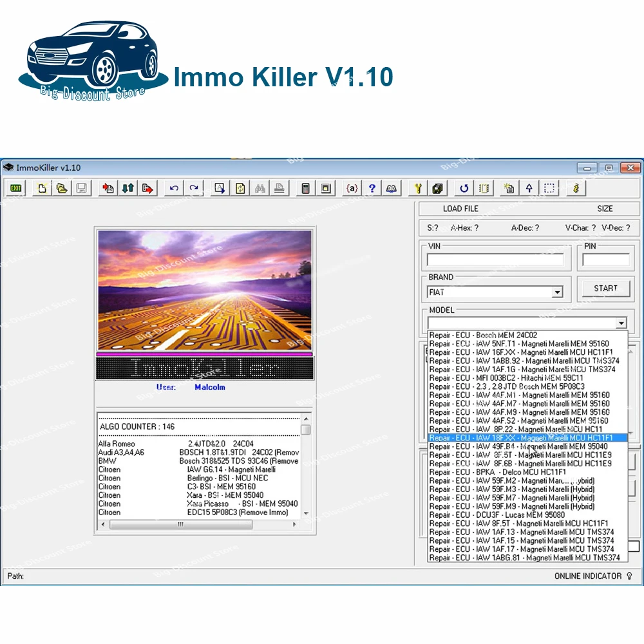Select MFI 003BC2 Hitachi MEM 59C11
The height and width of the screenshot is (644, 644).
click(527, 378)
